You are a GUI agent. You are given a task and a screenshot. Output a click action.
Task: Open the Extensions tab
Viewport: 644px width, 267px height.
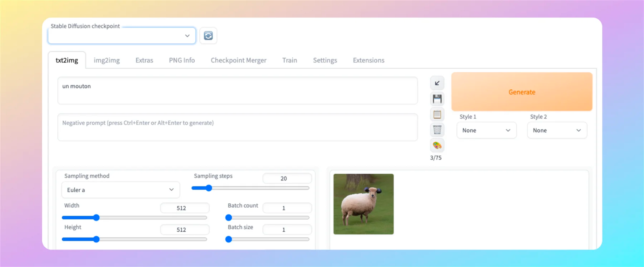tap(369, 60)
